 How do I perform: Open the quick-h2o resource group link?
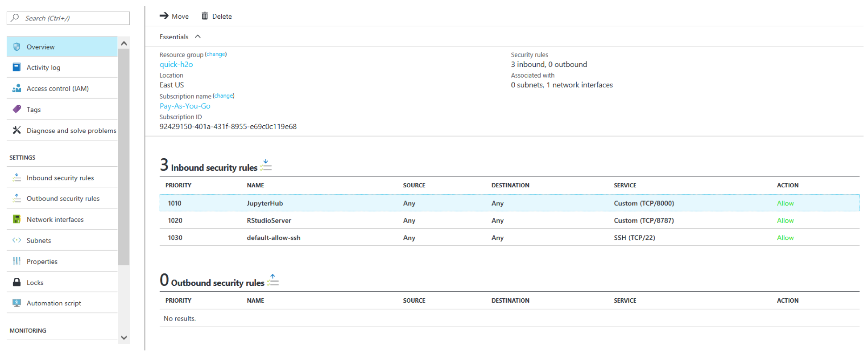[176, 64]
